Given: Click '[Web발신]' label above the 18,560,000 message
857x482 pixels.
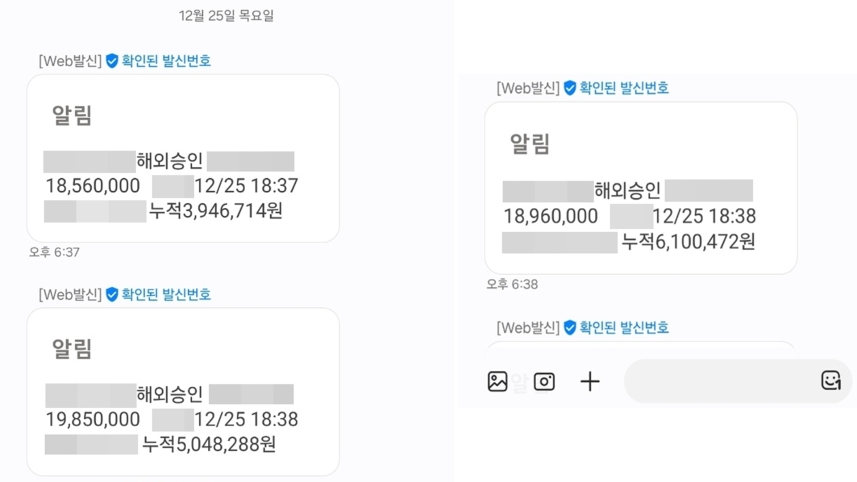Looking at the screenshot, I should (x=70, y=61).
